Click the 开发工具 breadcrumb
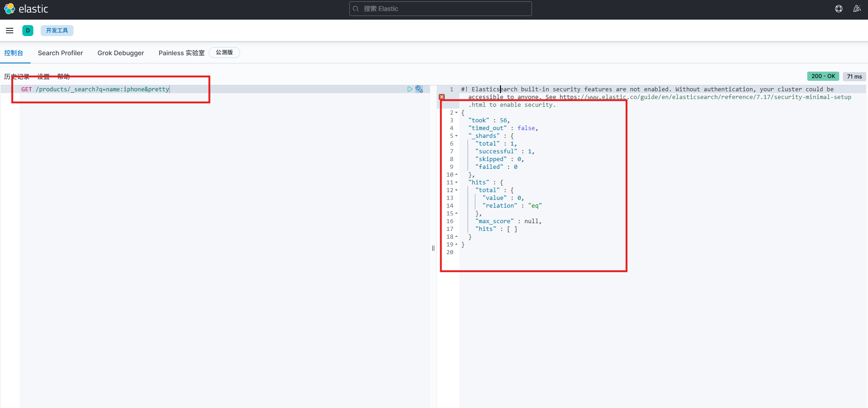 point(57,31)
